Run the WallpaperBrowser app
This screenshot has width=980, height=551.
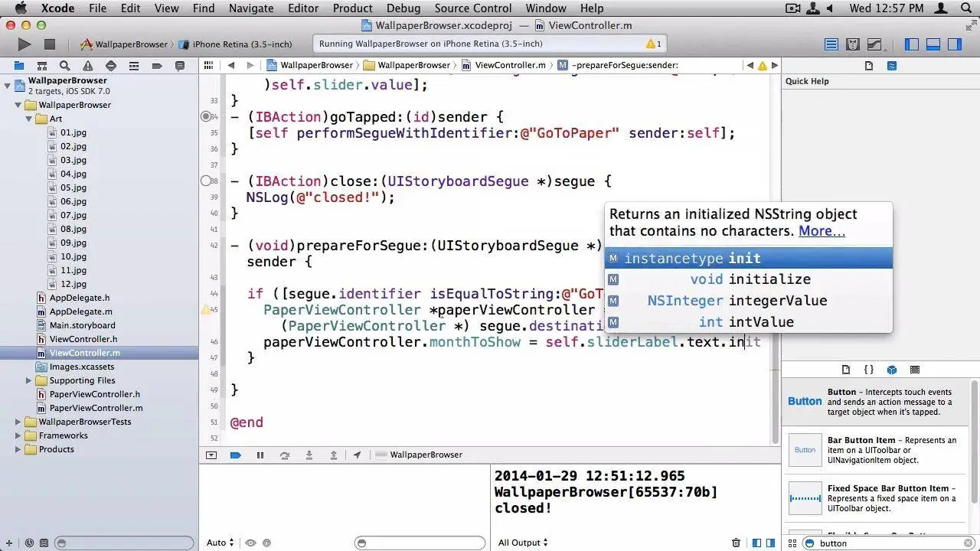pyautogui.click(x=24, y=44)
